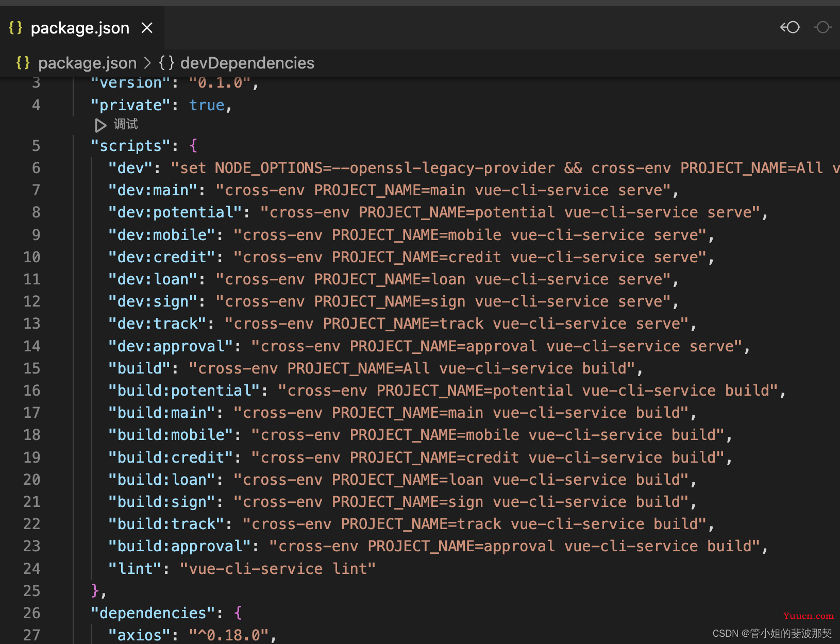
Task: Click line number 15 in the gutter
Action: [31, 368]
